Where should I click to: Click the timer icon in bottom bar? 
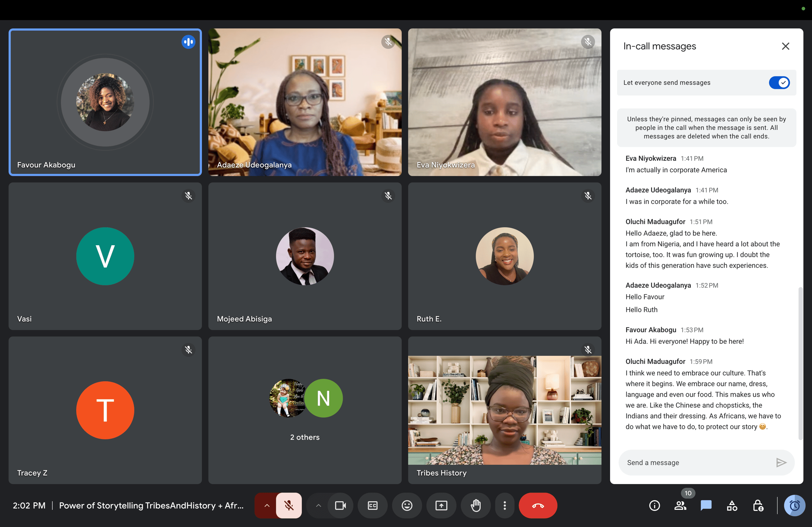coord(795,505)
